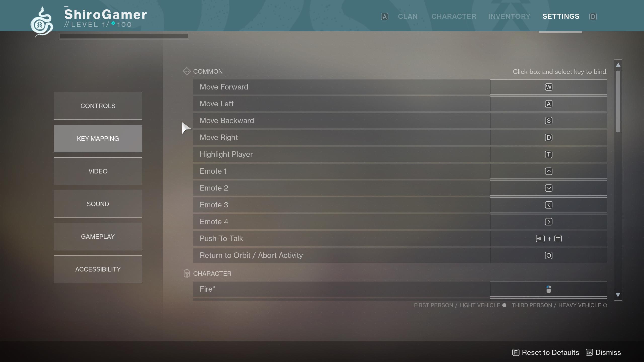Image resolution: width=644 pixels, height=362 pixels.
Task: Navigate to INVENTORY menu tab
Action: click(x=509, y=16)
